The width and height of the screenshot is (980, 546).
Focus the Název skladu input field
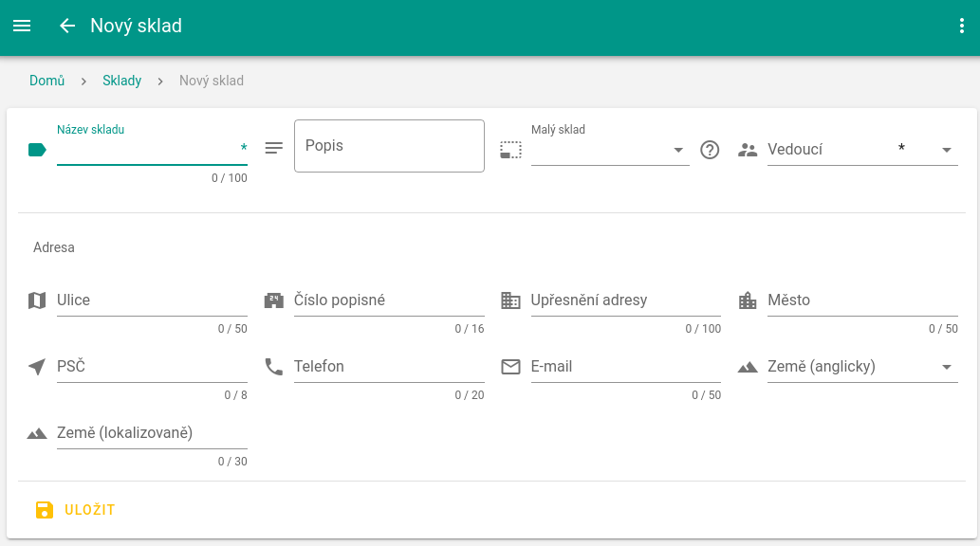(147, 150)
